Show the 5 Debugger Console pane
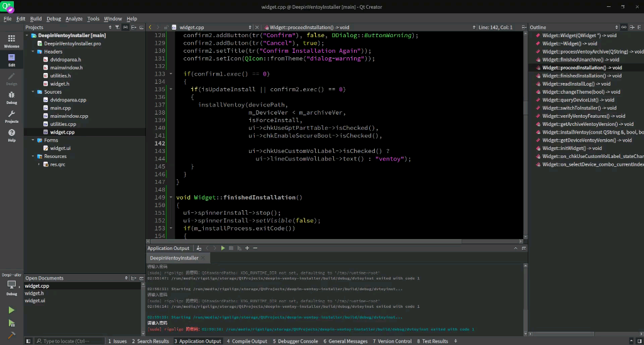The width and height of the screenshot is (644, 345). [295, 341]
